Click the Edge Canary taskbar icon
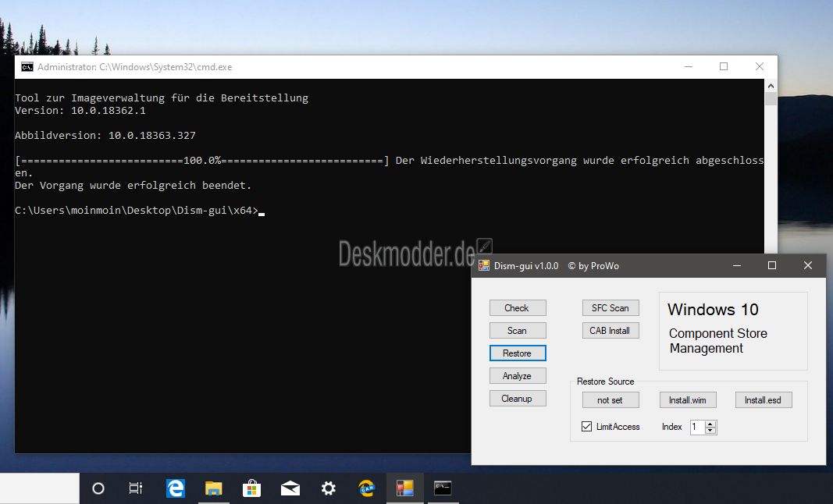Screen dimensions: 833x504 (x=367, y=488)
